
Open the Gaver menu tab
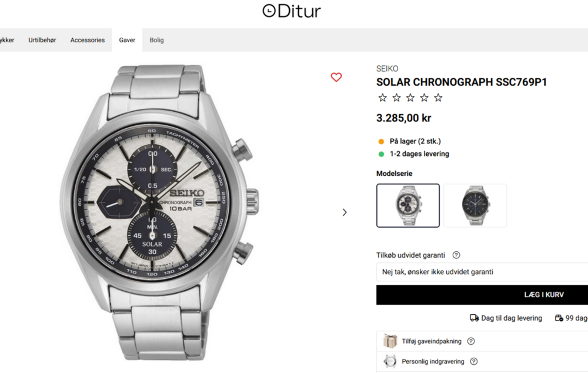click(x=127, y=40)
